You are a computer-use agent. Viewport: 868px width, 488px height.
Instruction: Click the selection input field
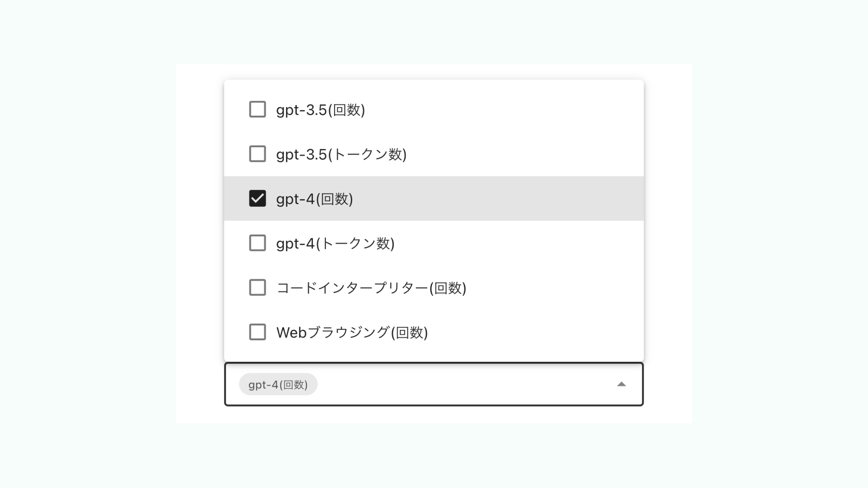coord(452,384)
